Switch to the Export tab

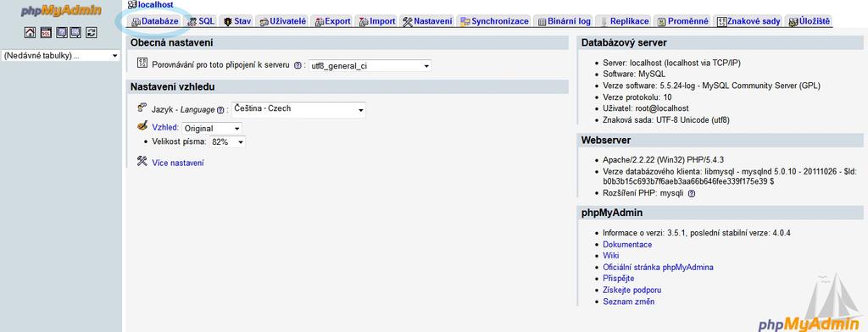332,21
